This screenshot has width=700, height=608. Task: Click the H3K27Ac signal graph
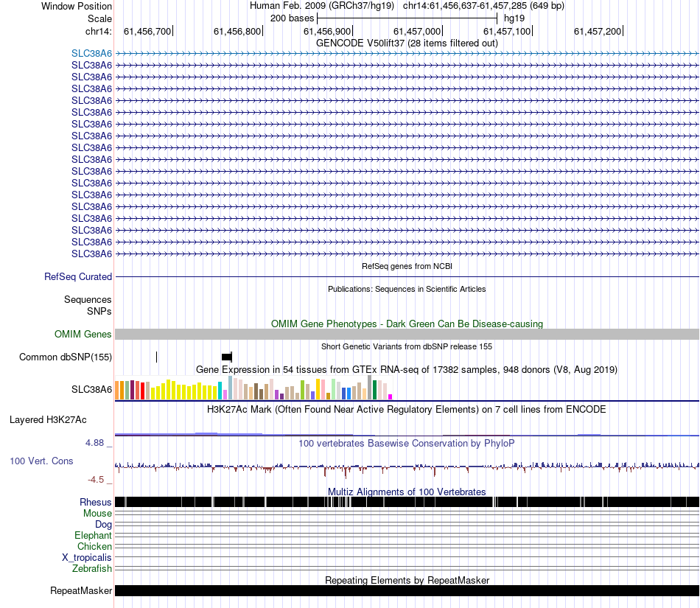(407, 433)
